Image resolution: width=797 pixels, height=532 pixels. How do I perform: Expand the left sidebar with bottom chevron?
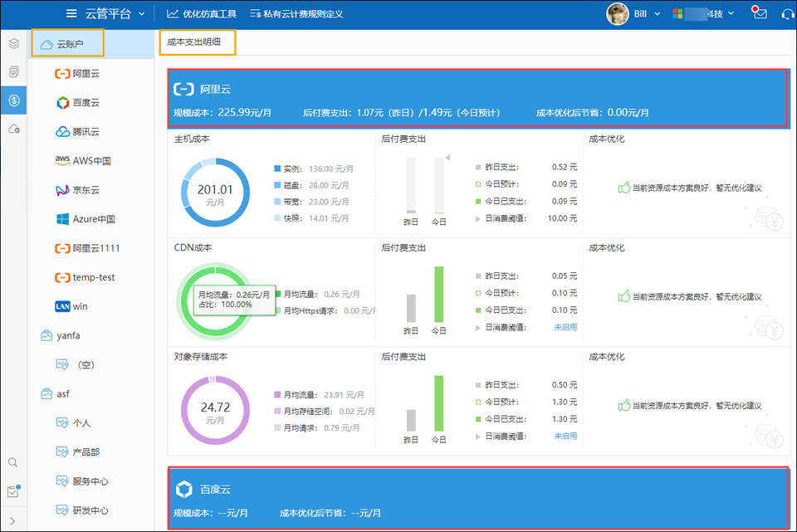point(13,521)
